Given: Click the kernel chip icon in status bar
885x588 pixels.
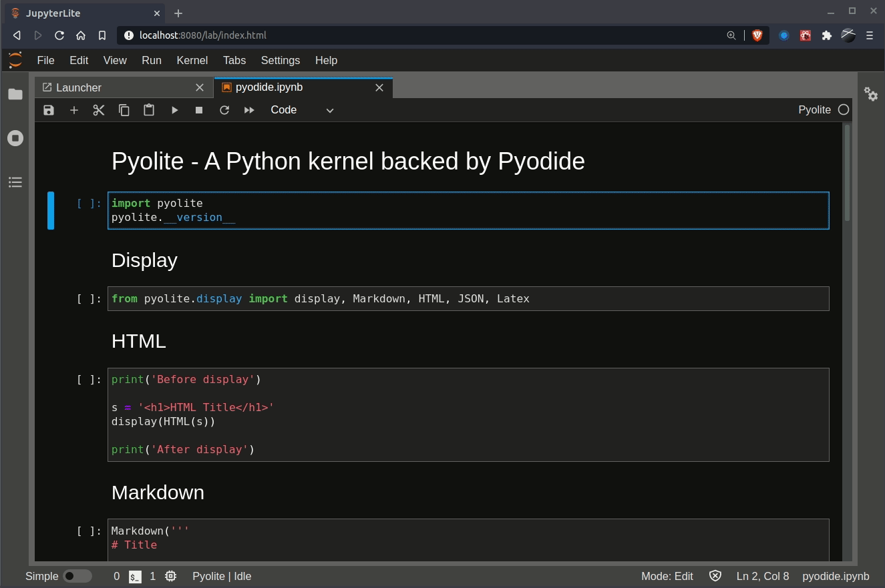Looking at the screenshot, I should point(171,576).
